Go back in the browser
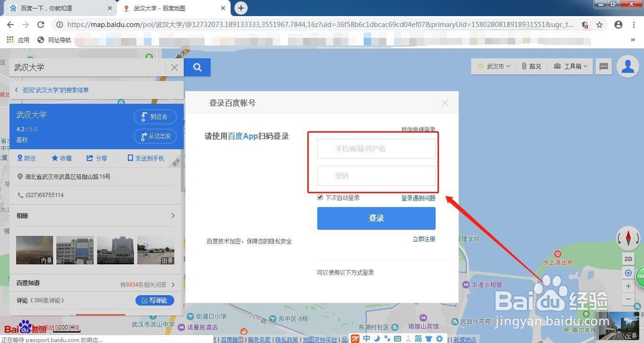Viewport: 644px width, 343px height. 11,24
